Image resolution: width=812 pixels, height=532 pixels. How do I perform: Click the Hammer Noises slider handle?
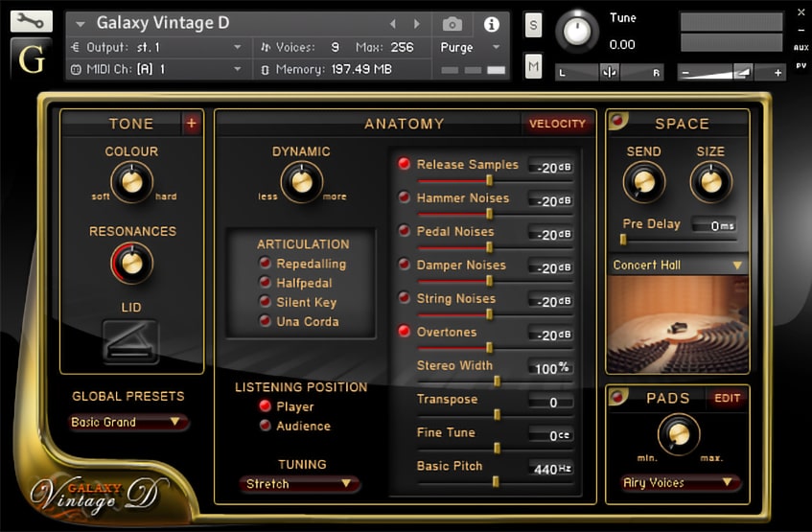(489, 214)
